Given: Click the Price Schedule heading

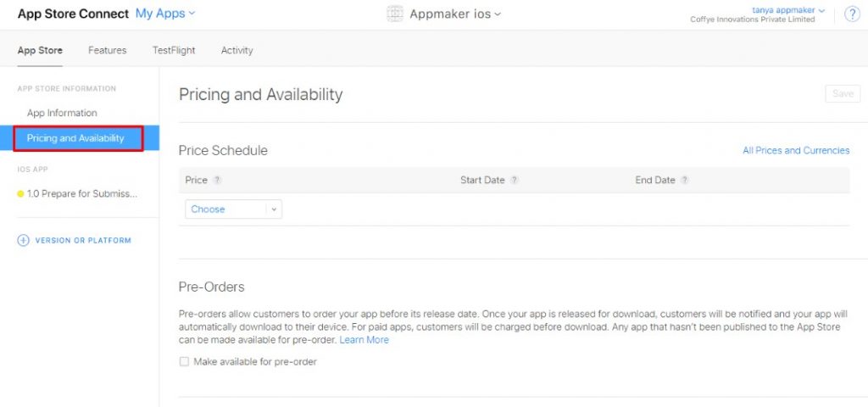Looking at the screenshot, I should pyautogui.click(x=223, y=151).
